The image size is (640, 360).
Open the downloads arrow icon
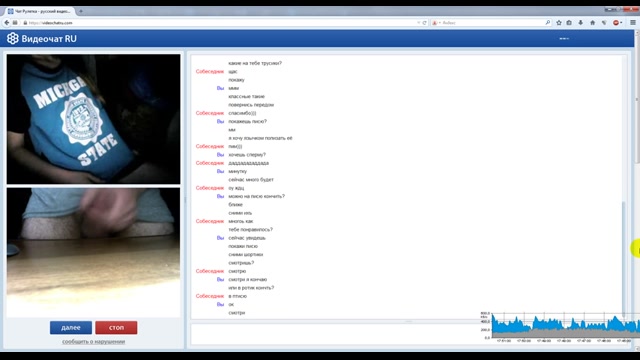click(x=580, y=23)
